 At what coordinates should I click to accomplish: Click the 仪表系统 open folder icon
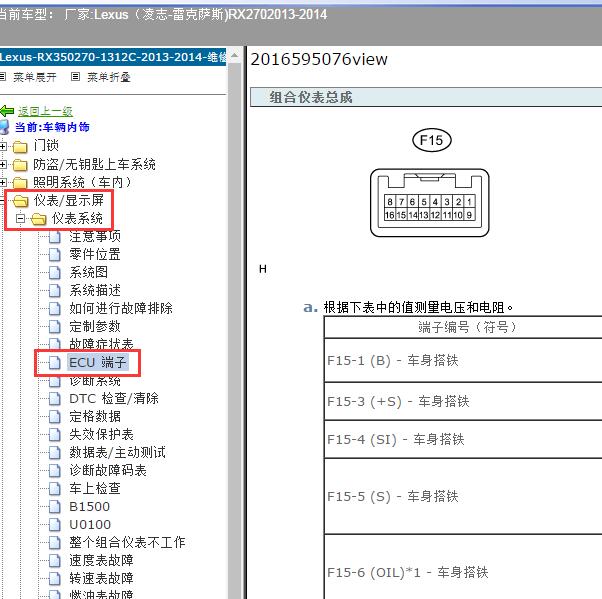pos(38,219)
